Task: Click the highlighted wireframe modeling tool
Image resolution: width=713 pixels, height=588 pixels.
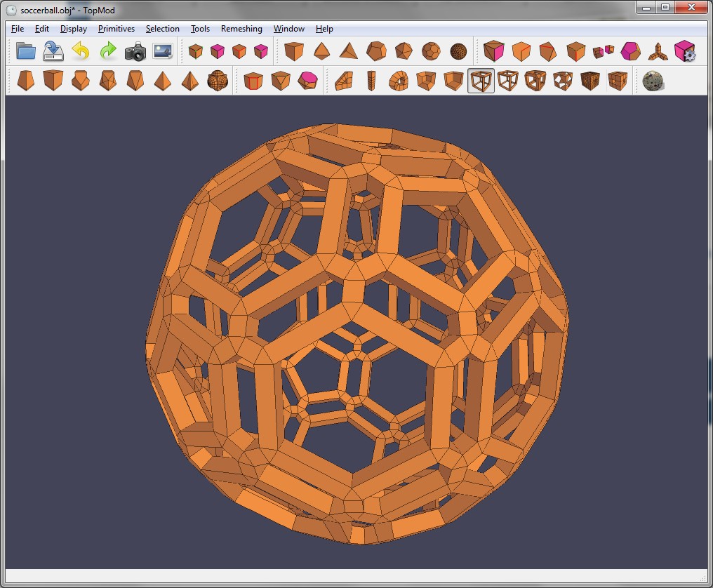Action: 481,81
